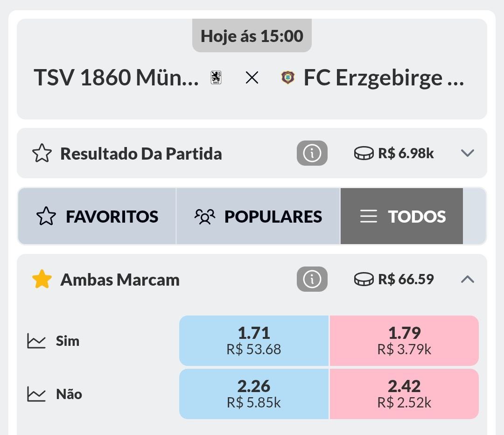The image size is (504, 435).
Task: Collapse the Ambas Marcam section
Action: (x=467, y=279)
